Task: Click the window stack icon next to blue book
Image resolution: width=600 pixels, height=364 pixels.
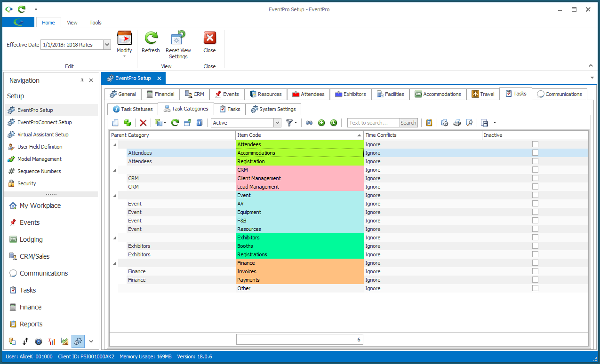Action: [187, 123]
